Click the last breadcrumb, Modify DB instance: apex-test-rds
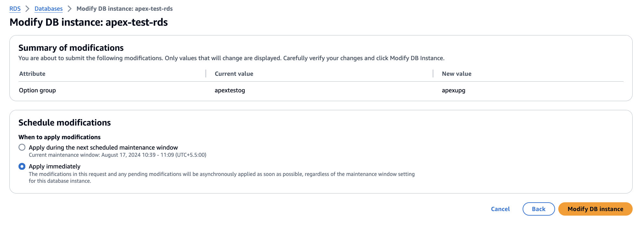This screenshot has width=644, height=227. click(x=125, y=9)
